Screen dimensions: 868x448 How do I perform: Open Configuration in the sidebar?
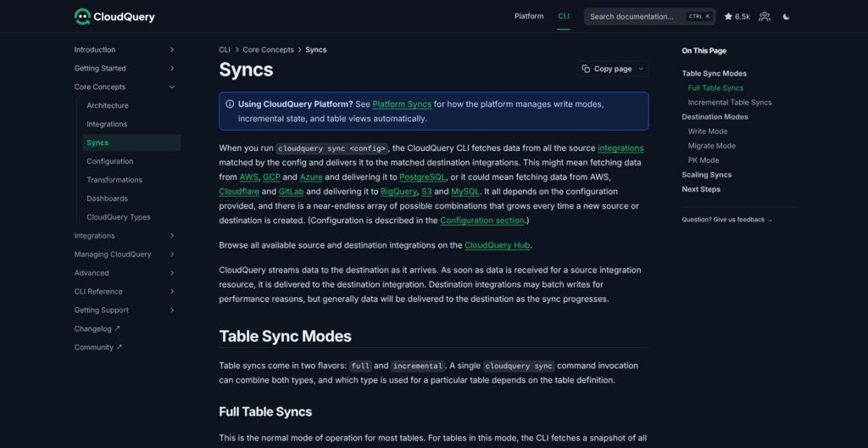click(x=109, y=161)
